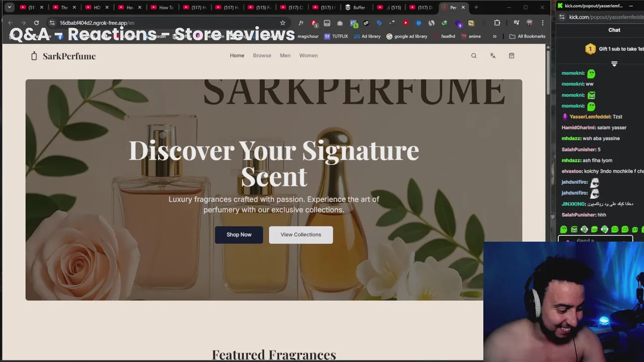The image size is (644, 362).
Task: Click the fonts 'f?' extension icon
Action: pyautogui.click(x=301, y=23)
